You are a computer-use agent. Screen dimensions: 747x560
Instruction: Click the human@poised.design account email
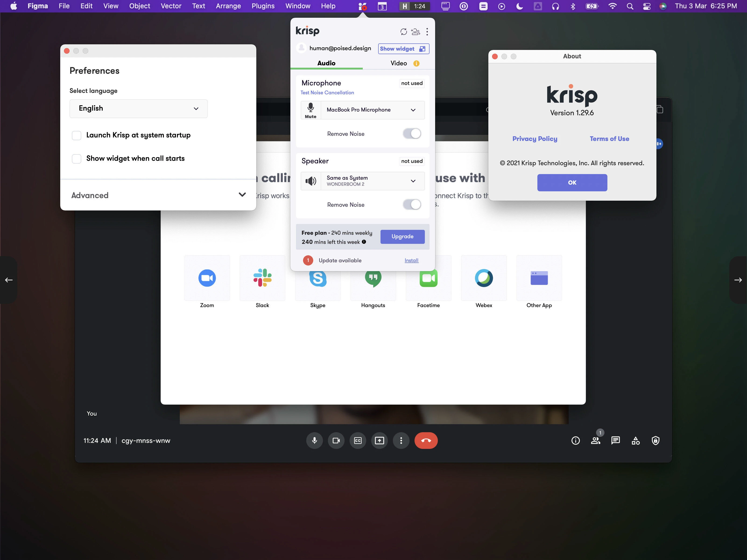coord(340,48)
